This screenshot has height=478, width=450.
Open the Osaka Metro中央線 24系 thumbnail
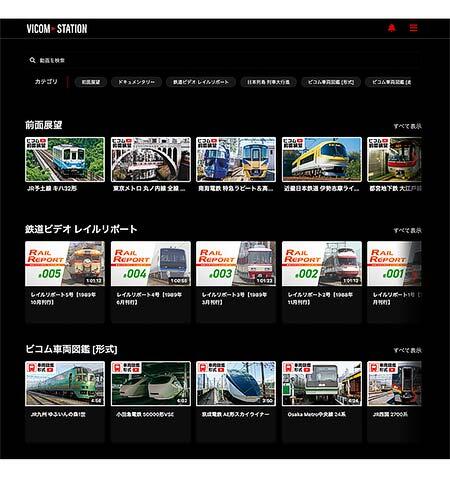322,384
